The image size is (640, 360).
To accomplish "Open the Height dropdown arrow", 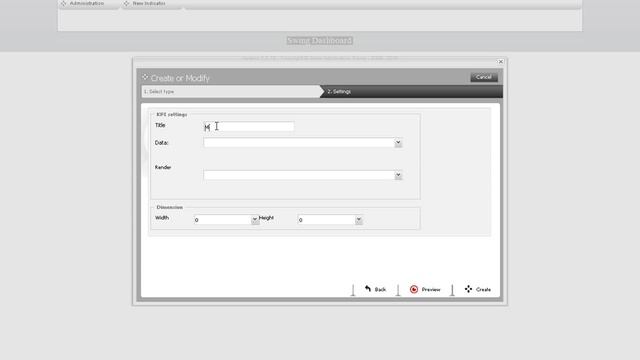I will pyautogui.click(x=358, y=220).
